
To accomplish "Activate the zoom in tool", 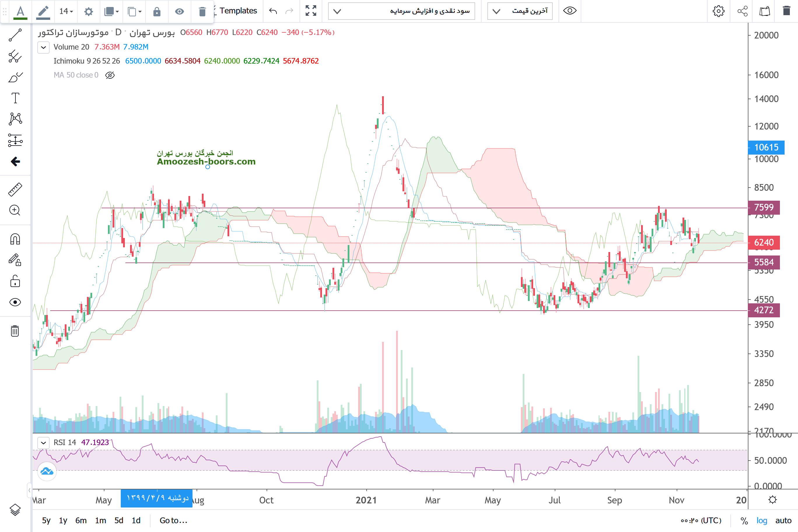I will tap(15, 210).
